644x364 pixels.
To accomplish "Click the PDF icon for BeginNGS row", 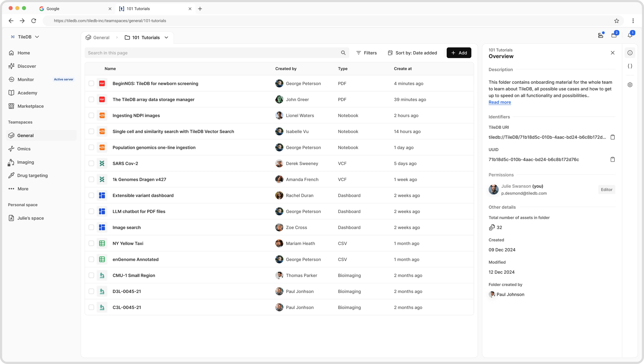I will coord(102,83).
